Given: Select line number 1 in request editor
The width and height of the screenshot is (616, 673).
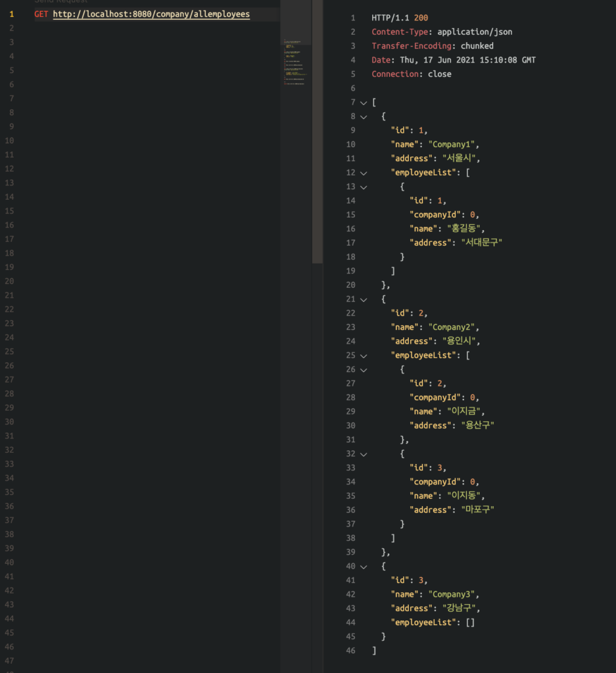Looking at the screenshot, I should tap(11, 14).
